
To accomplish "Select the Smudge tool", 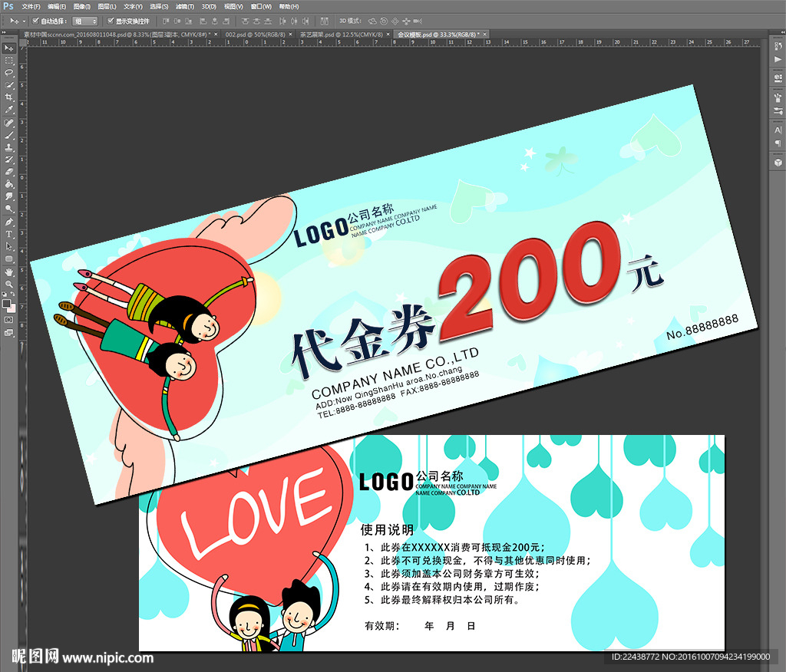I will tap(9, 196).
